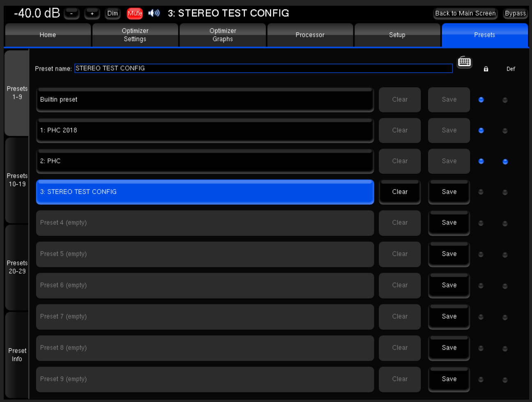Click the Clear button for 2: PHC
This screenshot has height=402, width=532.
click(x=400, y=161)
